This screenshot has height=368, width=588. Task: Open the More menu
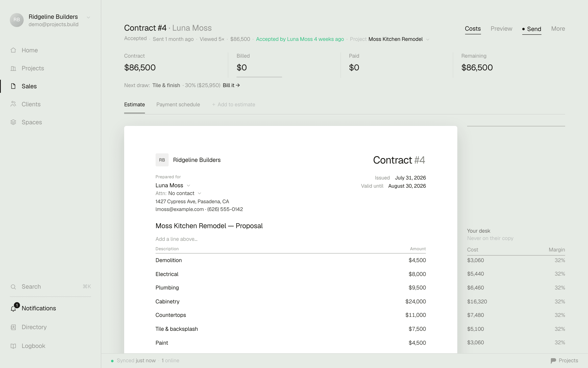558,29
